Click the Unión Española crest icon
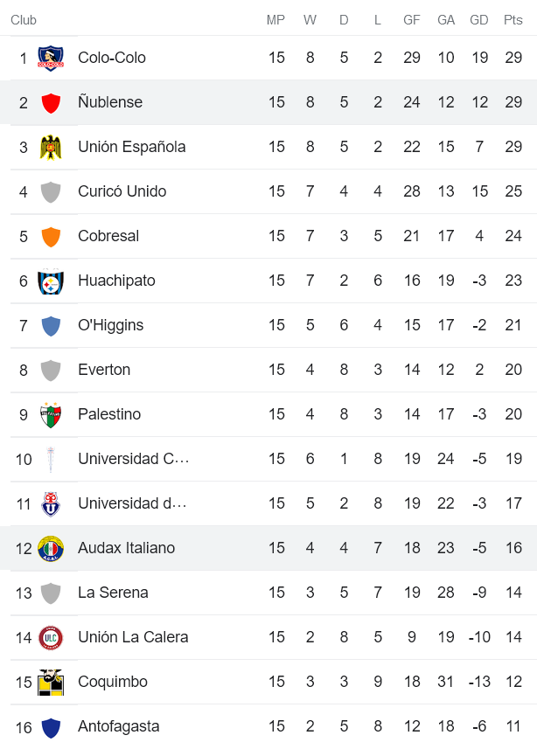Viewport: 537px width, 756px height. click(x=51, y=148)
